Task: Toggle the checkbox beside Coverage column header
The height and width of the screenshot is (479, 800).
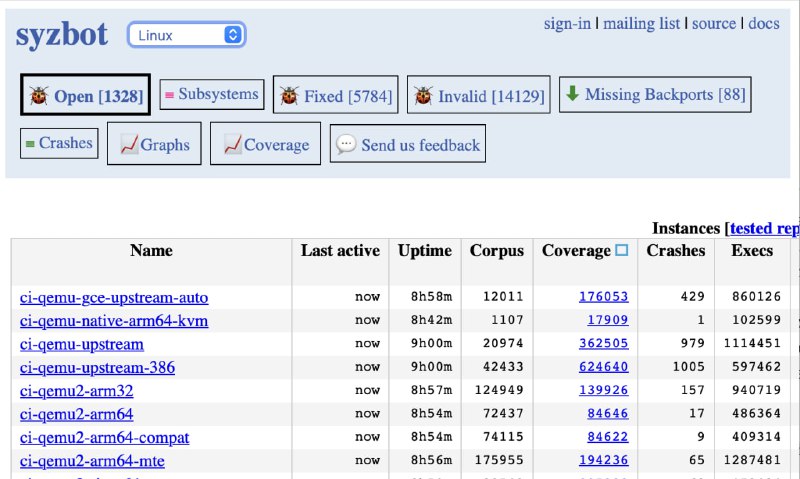Action: pos(621,250)
